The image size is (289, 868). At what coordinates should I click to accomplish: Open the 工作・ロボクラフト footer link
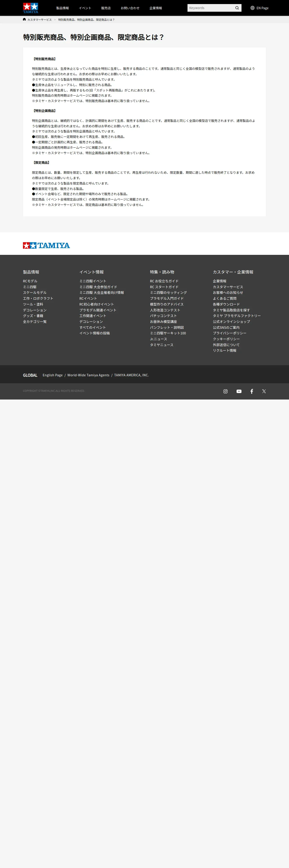38,298
